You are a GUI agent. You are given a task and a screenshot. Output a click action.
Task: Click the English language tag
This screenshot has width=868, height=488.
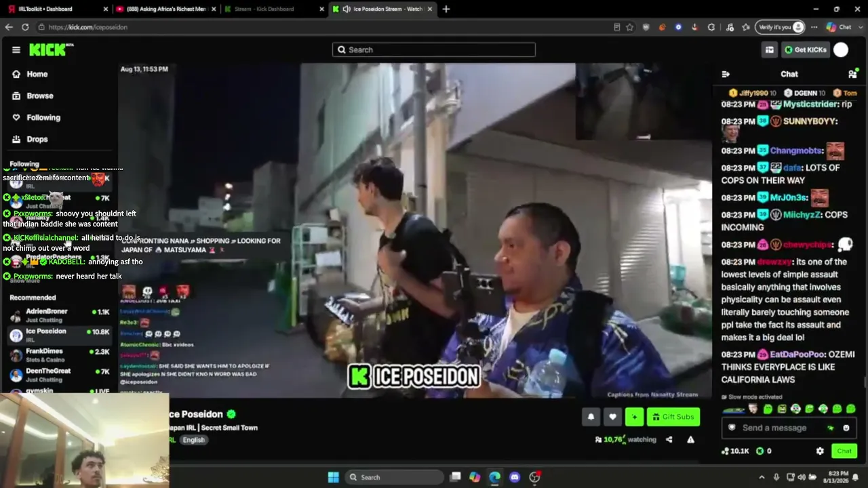(x=193, y=440)
